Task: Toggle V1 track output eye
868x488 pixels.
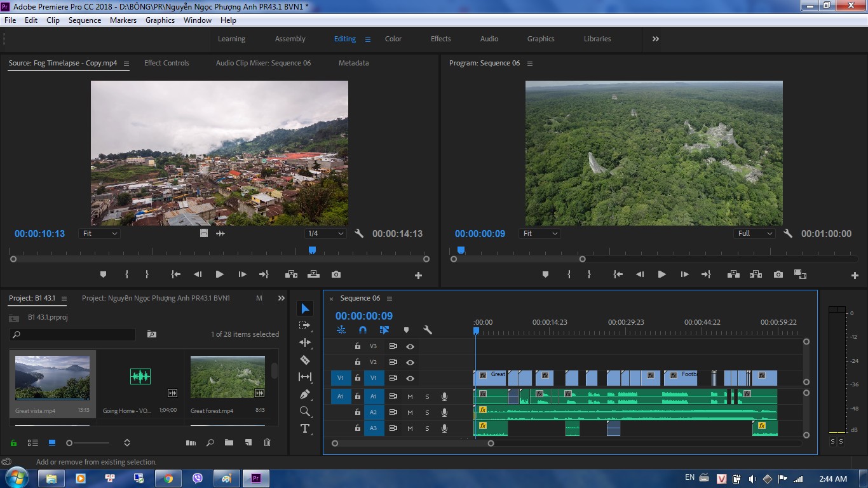Action: pyautogui.click(x=410, y=378)
